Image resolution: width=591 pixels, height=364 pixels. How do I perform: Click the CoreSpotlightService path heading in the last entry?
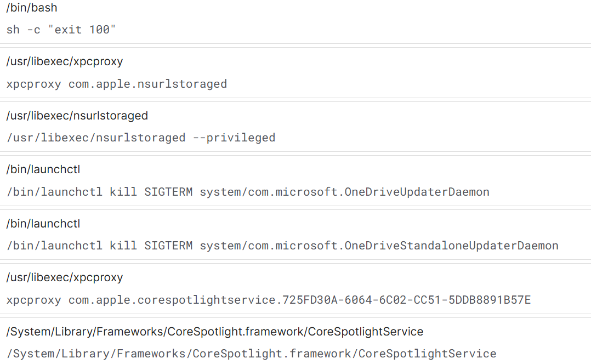(x=215, y=332)
